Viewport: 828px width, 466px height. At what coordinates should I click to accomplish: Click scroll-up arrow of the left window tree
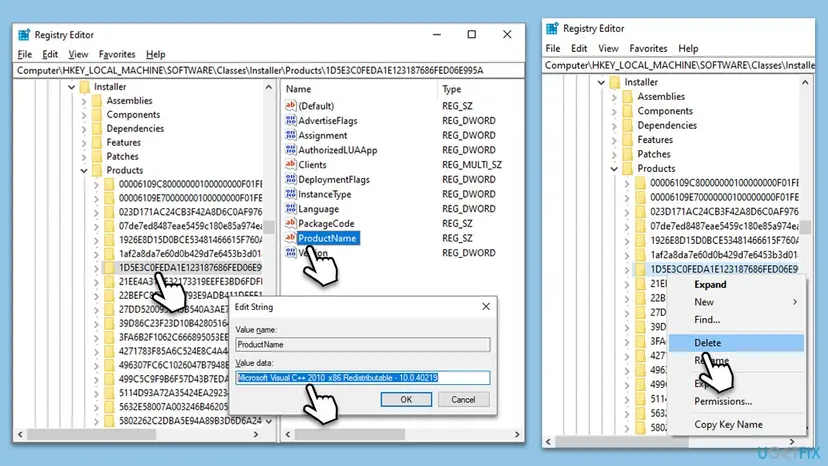click(269, 87)
